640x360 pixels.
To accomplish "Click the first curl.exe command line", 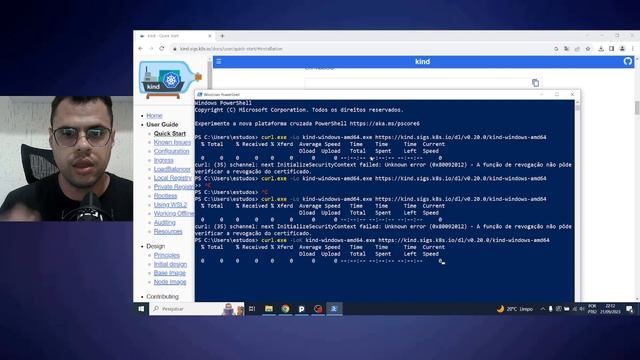I will tap(371, 138).
